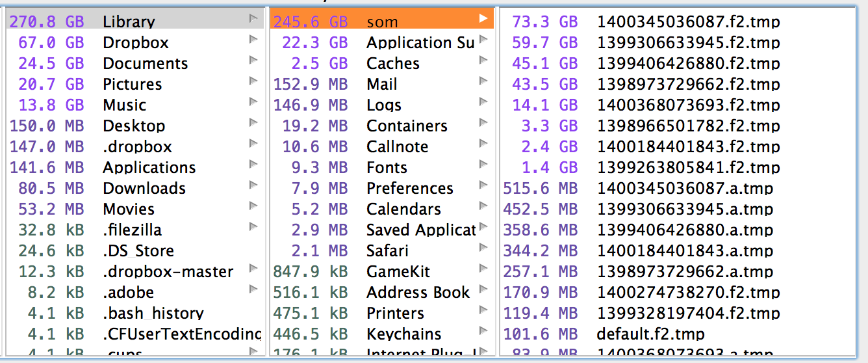Image resolution: width=868 pixels, height=363 pixels.
Task: Select the Mail folder
Action: 382,84
